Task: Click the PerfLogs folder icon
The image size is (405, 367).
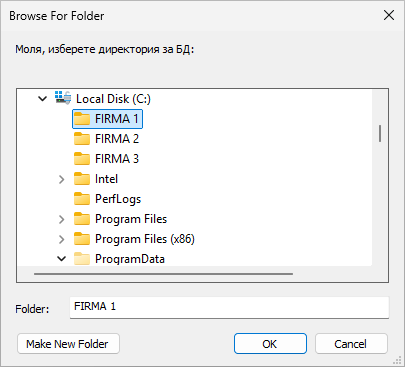Action: [82, 199]
